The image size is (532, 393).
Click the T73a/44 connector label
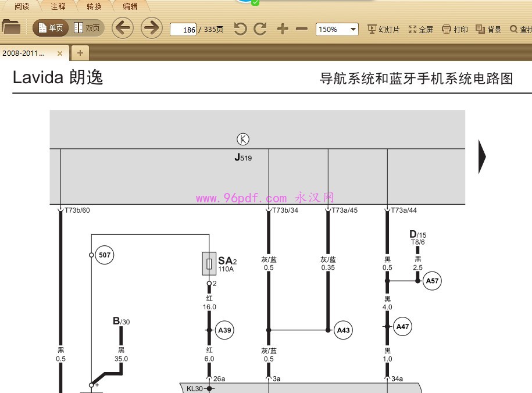[404, 210]
